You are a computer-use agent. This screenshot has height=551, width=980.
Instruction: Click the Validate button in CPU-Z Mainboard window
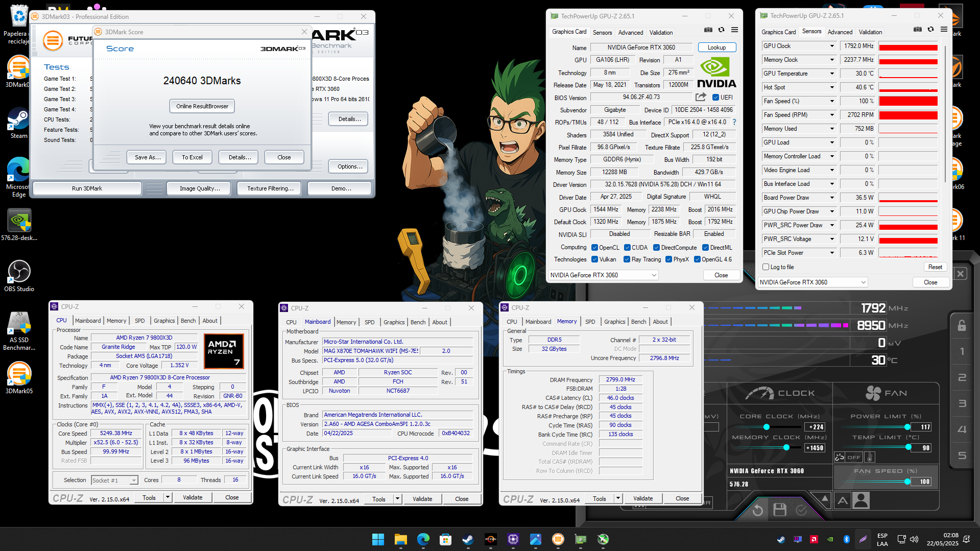(422, 499)
